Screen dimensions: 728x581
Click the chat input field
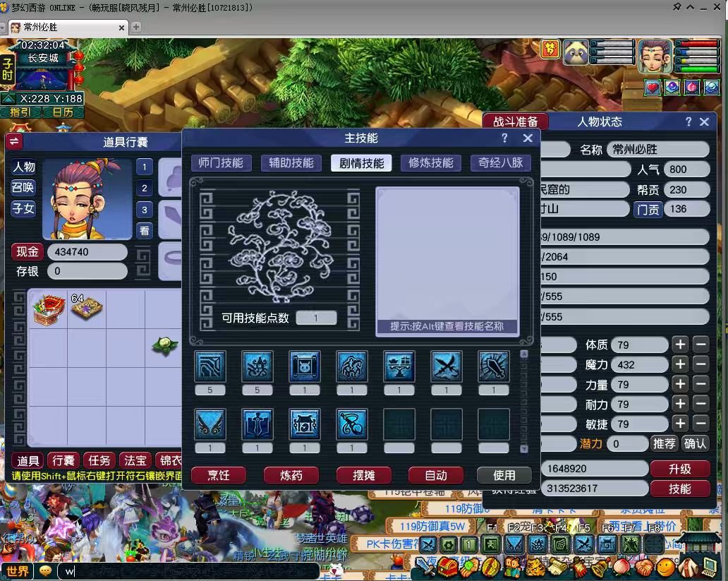[188, 571]
